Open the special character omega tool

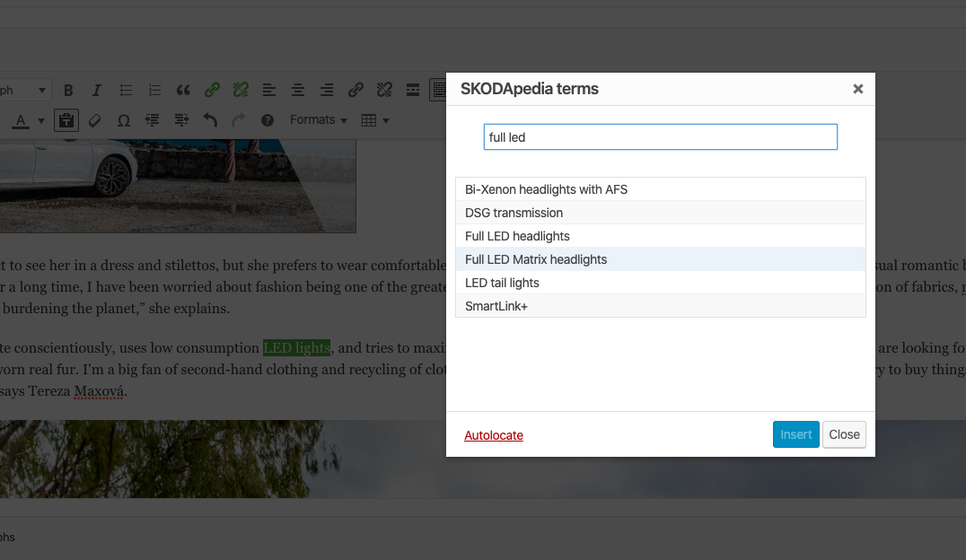coord(123,121)
